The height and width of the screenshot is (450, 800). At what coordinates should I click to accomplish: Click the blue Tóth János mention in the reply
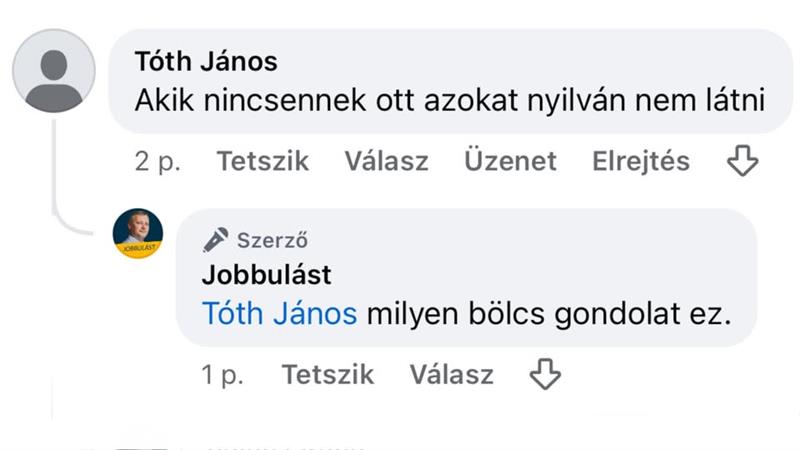pos(279,314)
